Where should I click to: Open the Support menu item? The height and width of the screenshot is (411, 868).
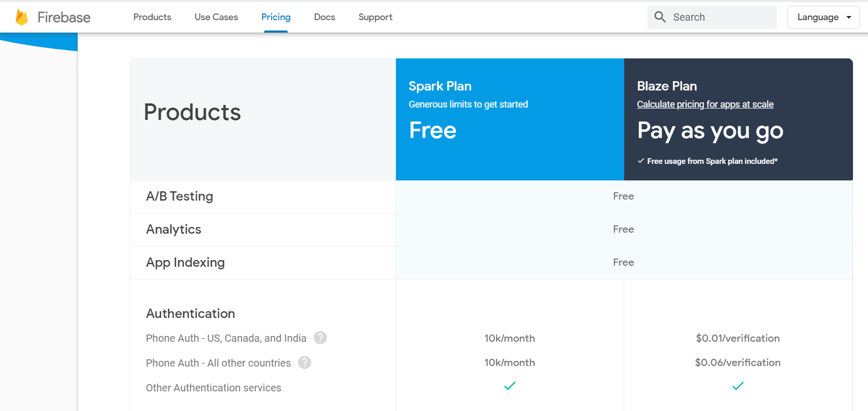[x=375, y=17]
